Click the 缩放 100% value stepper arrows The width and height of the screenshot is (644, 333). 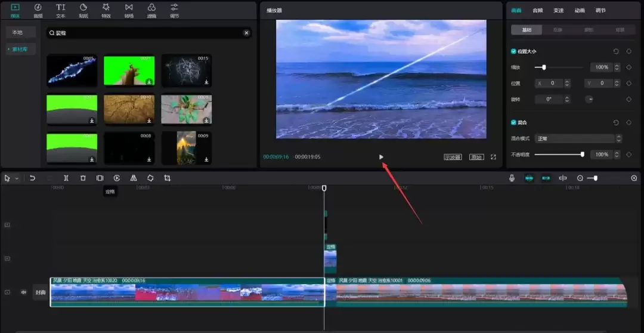click(x=617, y=67)
